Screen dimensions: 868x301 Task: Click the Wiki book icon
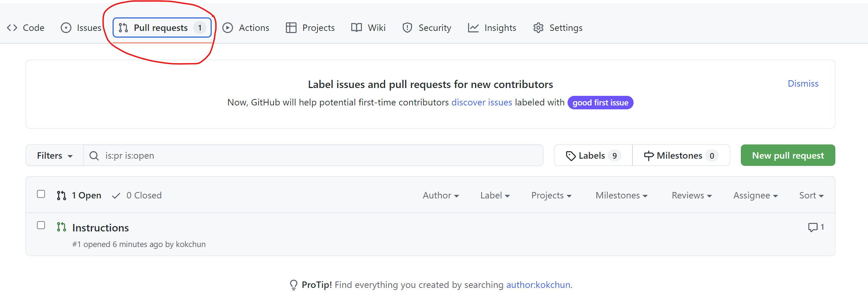(357, 28)
